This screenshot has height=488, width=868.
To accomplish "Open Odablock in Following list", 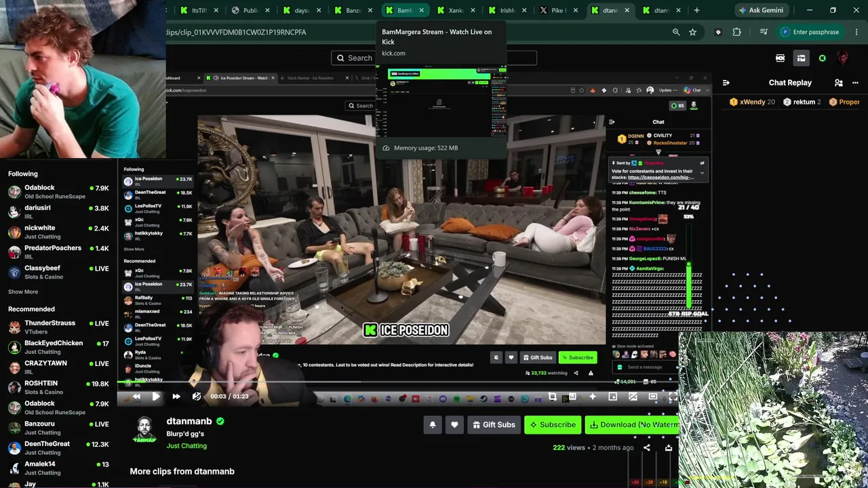I will [58, 192].
